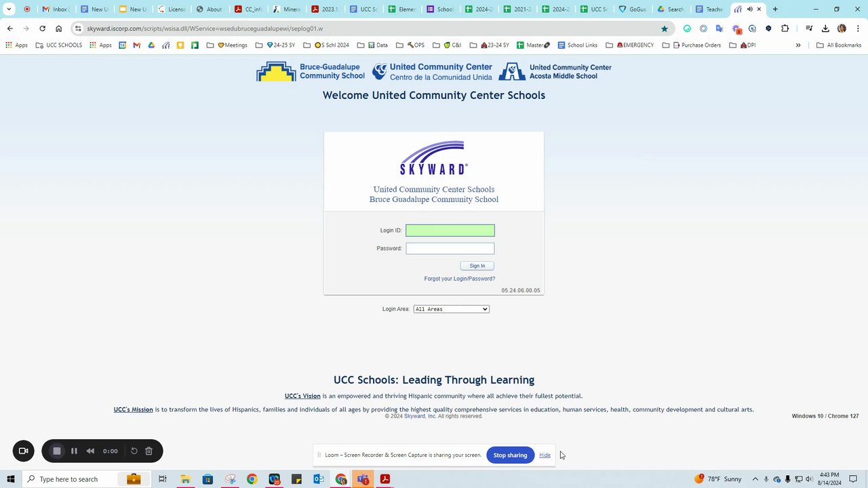
Task: Open Outlook from the taskbar
Action: 319,479
